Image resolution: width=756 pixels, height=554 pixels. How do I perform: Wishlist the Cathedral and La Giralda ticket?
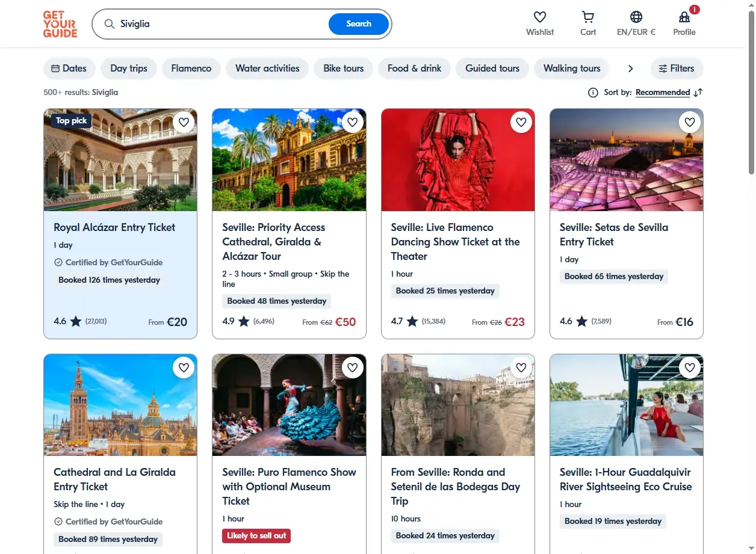pos(184,367)
